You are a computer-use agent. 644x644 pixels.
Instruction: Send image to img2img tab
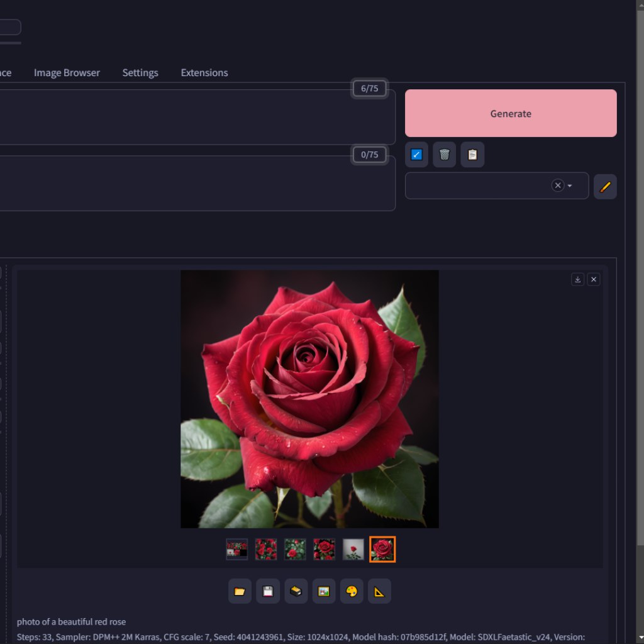pyautogui.click(x=324, y=591)
